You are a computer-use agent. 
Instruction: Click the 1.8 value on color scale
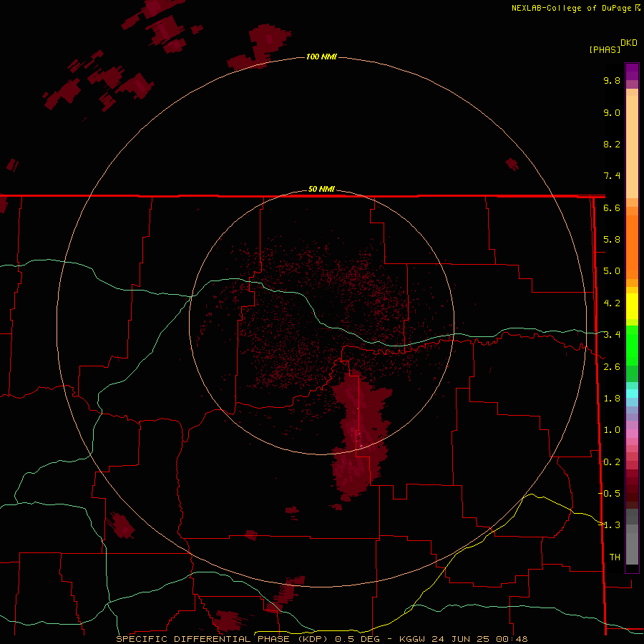pyautogui.click(x=612, y=399)
